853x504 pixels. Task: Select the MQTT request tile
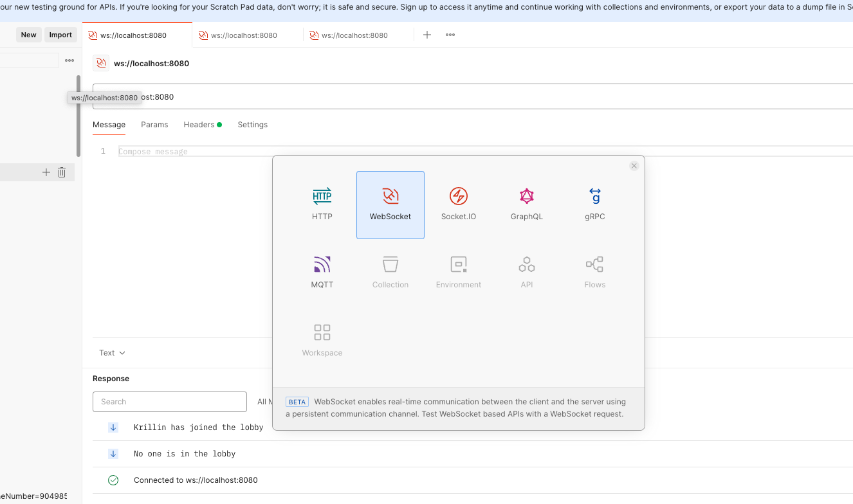(x=322, y=273)
